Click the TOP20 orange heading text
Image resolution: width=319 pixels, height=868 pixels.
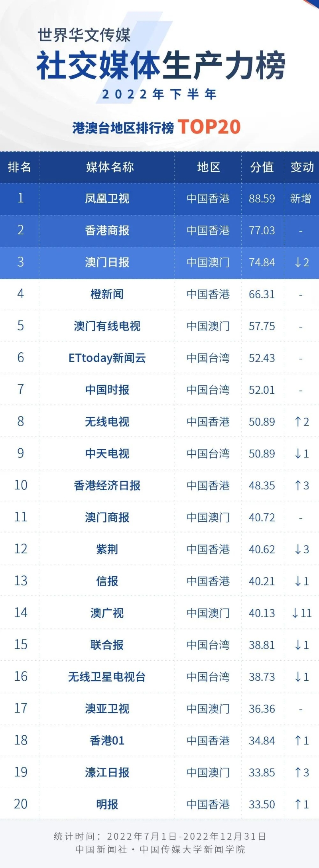coord(209,127)
